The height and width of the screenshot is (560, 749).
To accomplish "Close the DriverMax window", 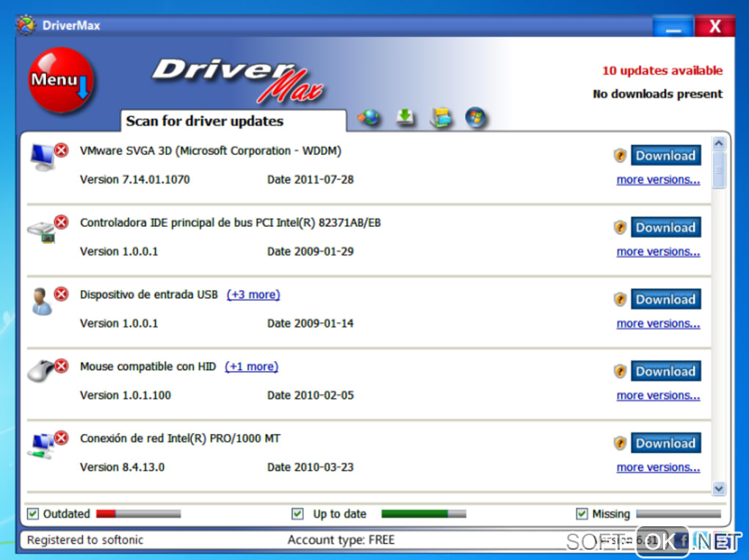I will [714, 26].
